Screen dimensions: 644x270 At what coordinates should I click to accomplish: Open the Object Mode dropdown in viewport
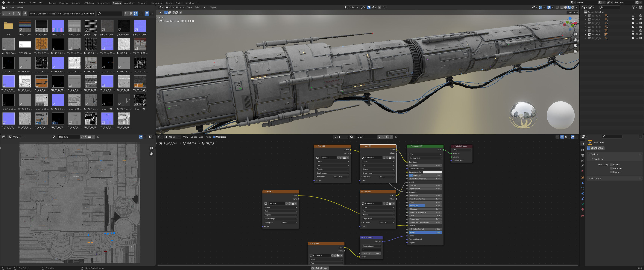[175, 7]
